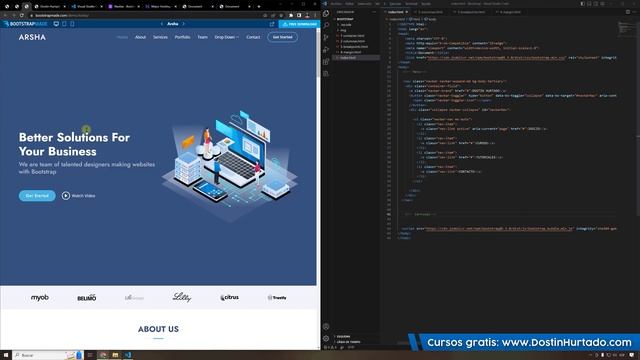Open the Contact nav link
Screen dimensions: 640x360
point(253,37)
